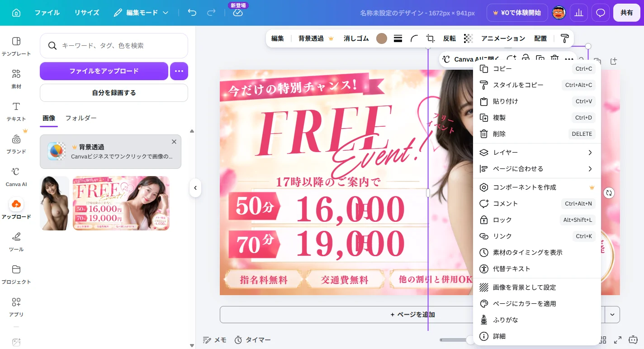Image resolution: width=644 pixels, height=349 pixels.
Task: Select the アップロード sidebar panel
Action: coord(16,210)
